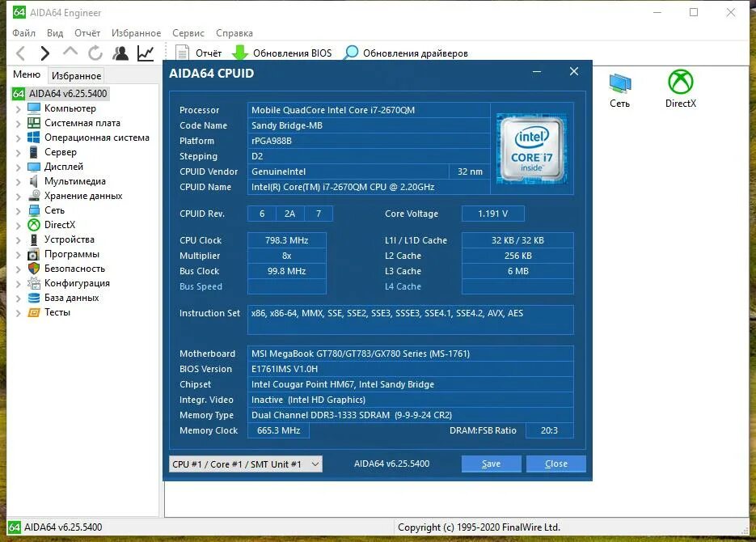Viewport: 756px width, 542px height.
Task: Click the Memory Clock 665.3 MHz value
Action: [279, 430]
